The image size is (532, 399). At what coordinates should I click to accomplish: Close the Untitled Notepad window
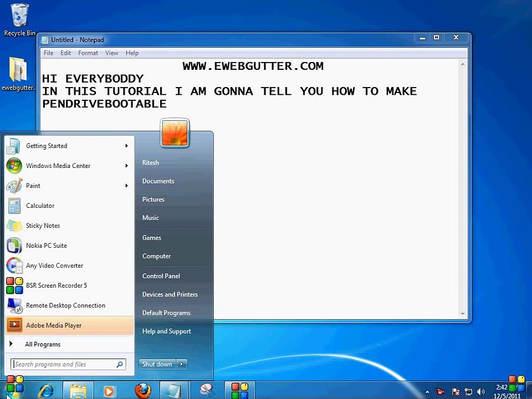pyautogui.click(x=456, y=38)
